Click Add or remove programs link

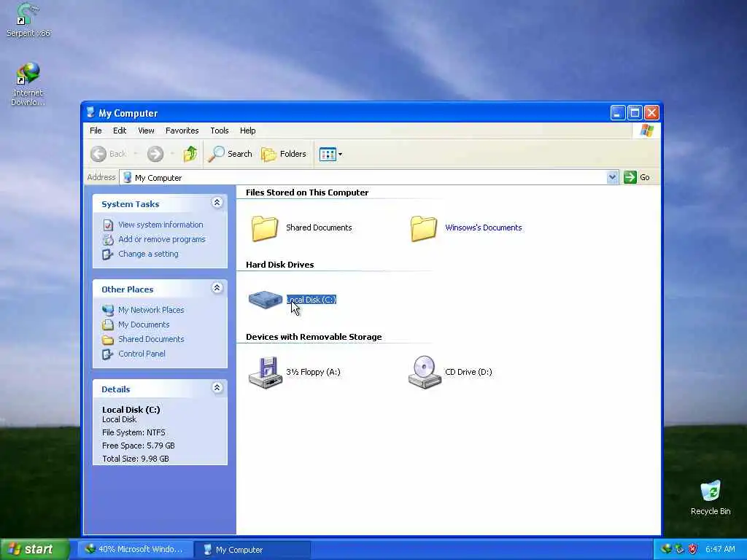(162, 239)
